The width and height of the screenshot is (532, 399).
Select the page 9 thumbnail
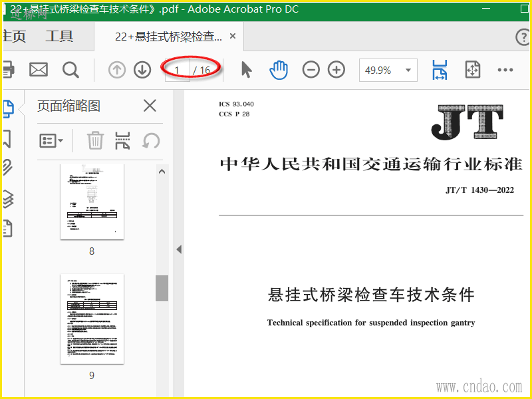coord(92,319)
